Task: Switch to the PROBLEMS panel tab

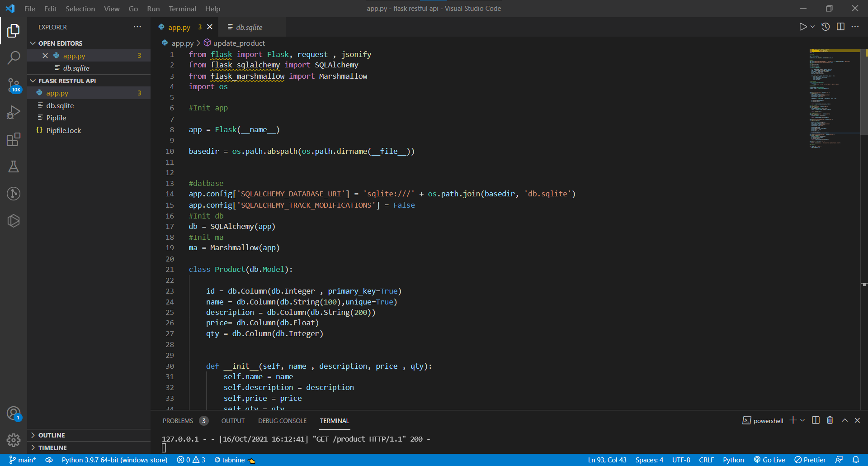Action: [x=178, y=421]
